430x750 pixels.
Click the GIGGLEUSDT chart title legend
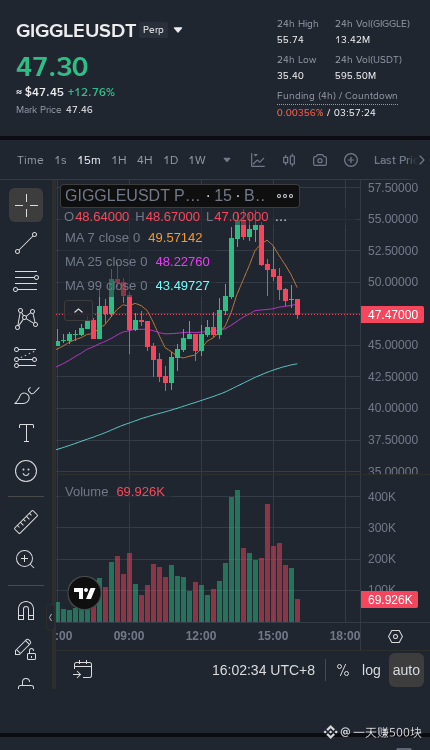(163, 196)
